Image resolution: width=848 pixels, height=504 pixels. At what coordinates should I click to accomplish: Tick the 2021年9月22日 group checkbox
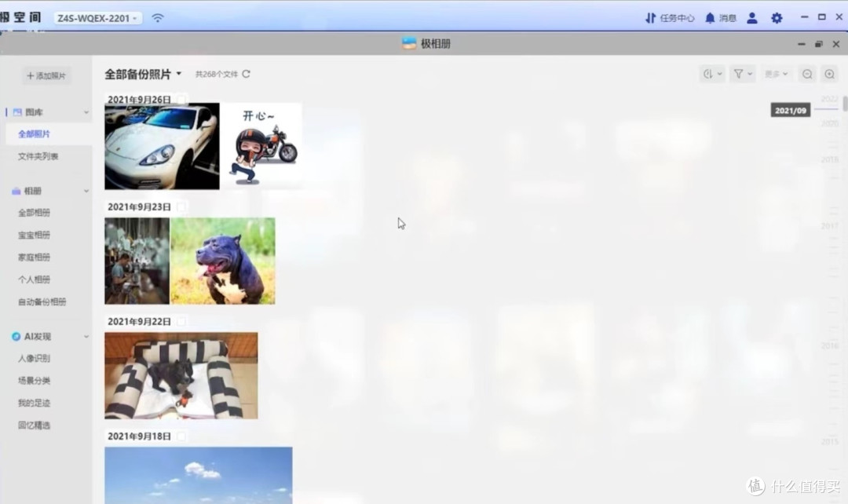click(x=181, y=321)
